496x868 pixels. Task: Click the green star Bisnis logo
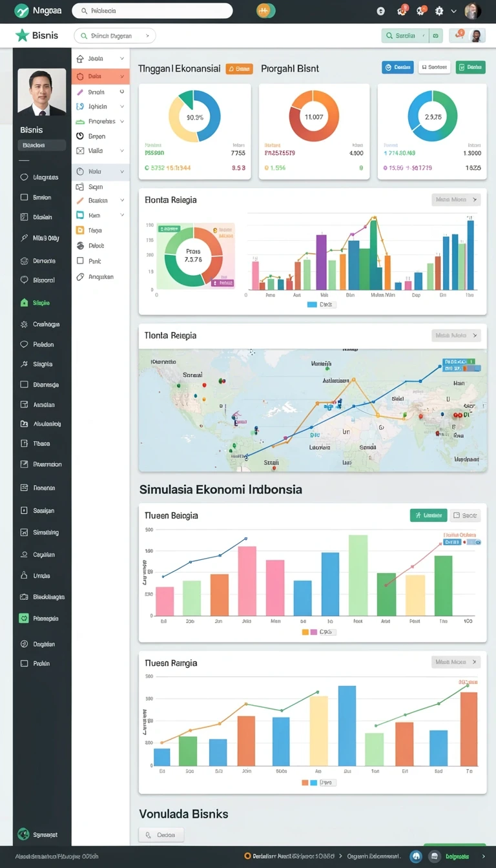[23, 36]
